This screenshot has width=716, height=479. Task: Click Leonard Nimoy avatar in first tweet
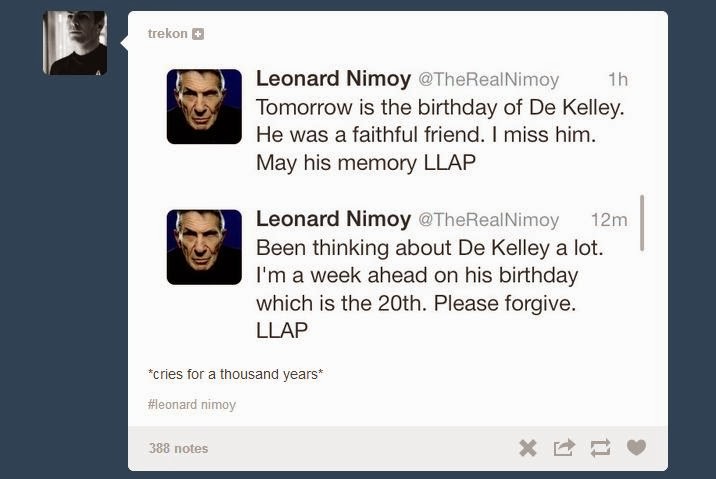(204, 107)
